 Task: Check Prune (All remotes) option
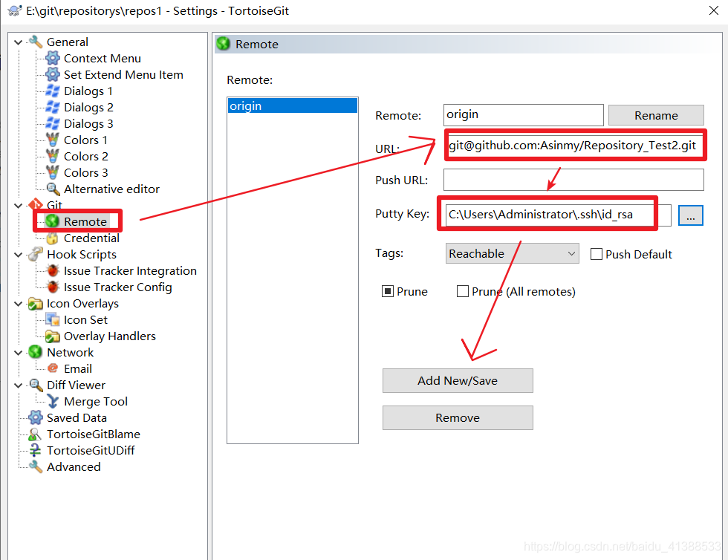click(x=462, y=291)
